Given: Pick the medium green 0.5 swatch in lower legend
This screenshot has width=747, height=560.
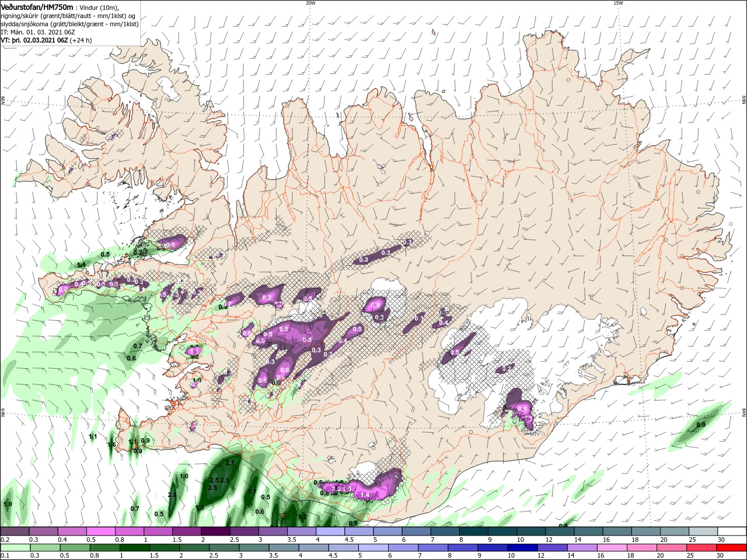Looking at the screenshot, I should [75, 548].
